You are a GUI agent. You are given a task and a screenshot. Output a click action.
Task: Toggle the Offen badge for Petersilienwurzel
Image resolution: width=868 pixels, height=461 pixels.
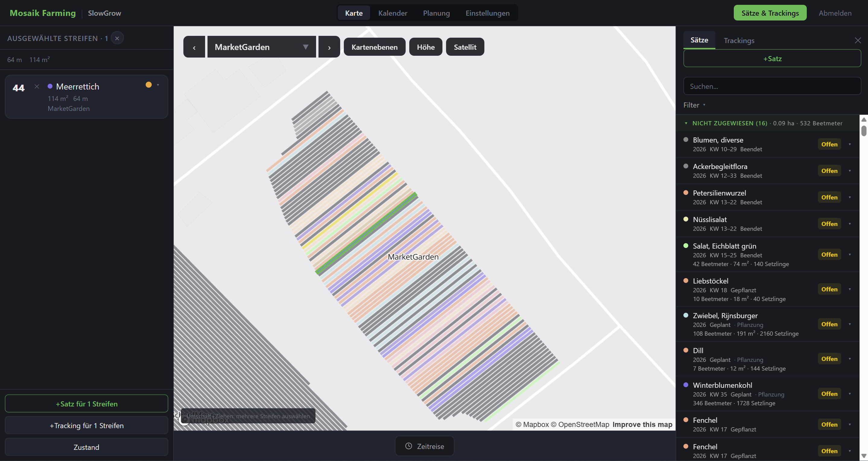[x=829, y=197]
